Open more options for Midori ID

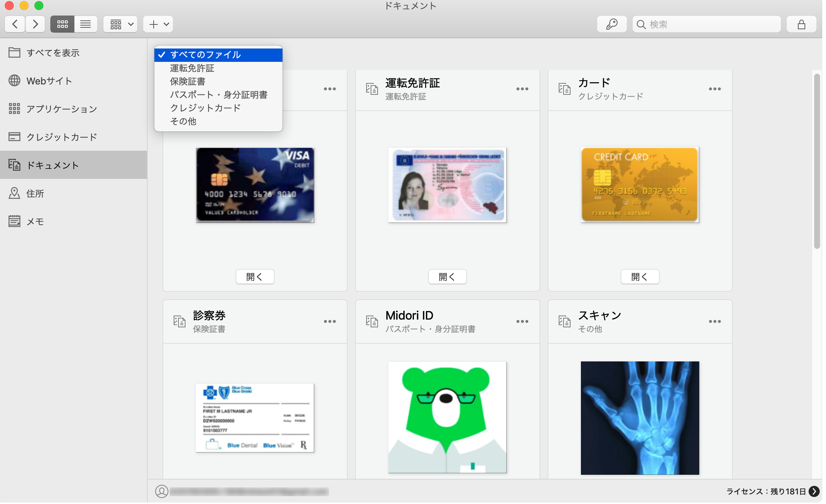(522, 321)
